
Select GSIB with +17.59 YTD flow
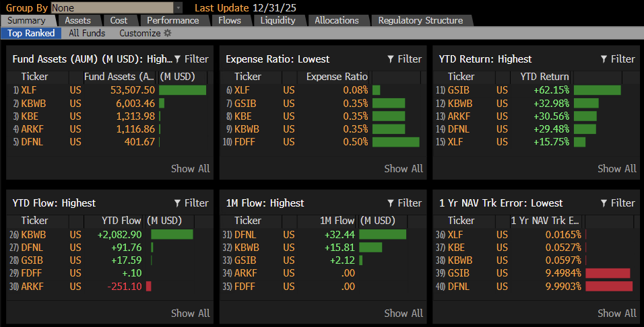click(32, 260)
